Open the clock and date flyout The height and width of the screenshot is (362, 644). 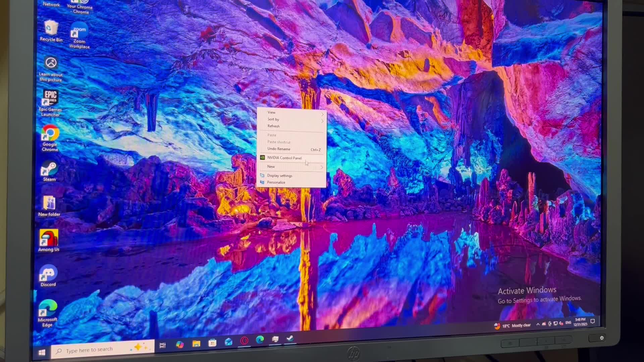coord(580,322)
